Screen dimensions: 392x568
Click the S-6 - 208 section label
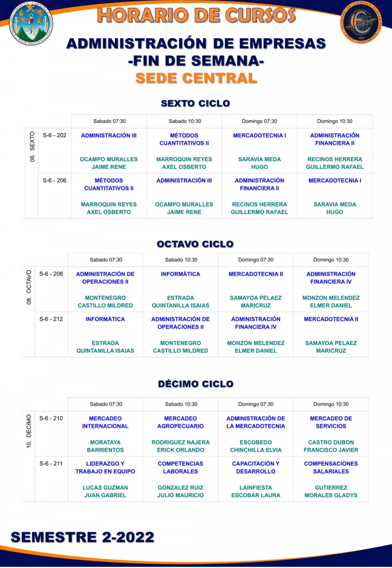tap(51, 274)
